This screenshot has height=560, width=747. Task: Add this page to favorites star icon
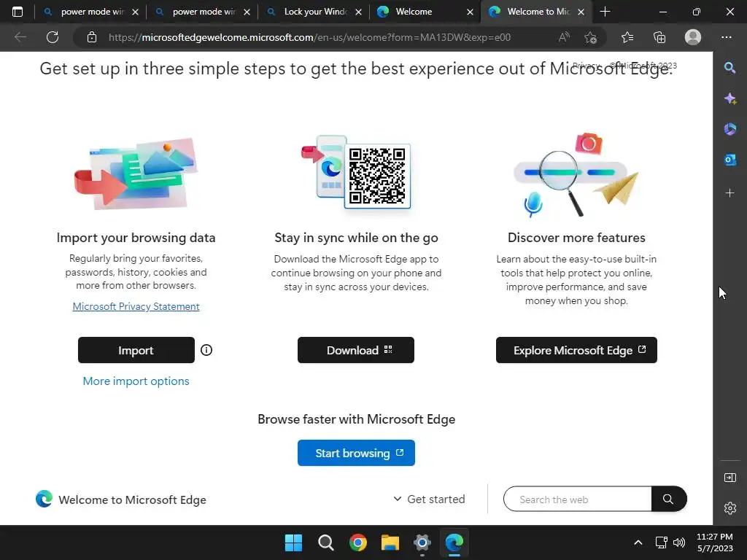591,37
